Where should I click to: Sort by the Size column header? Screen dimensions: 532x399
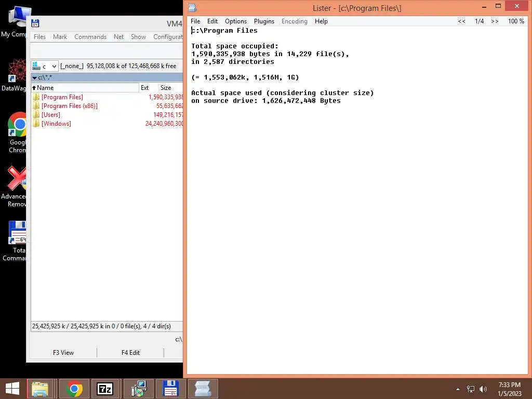coord(166,87)
